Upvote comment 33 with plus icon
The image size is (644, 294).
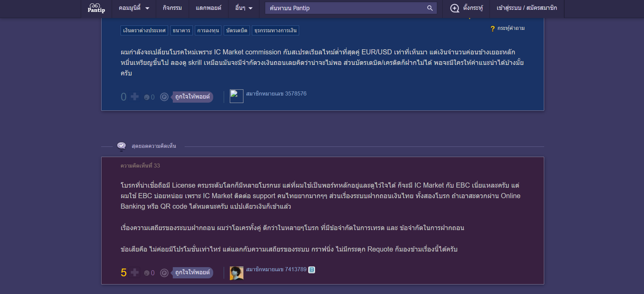point(135,273)
